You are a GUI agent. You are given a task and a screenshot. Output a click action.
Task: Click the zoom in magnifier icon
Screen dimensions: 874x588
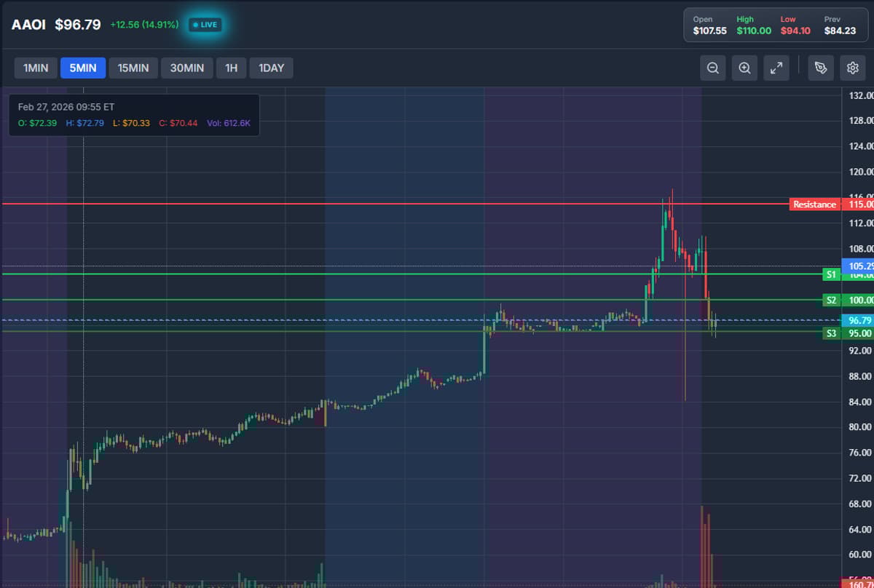(x=744, y=68)
